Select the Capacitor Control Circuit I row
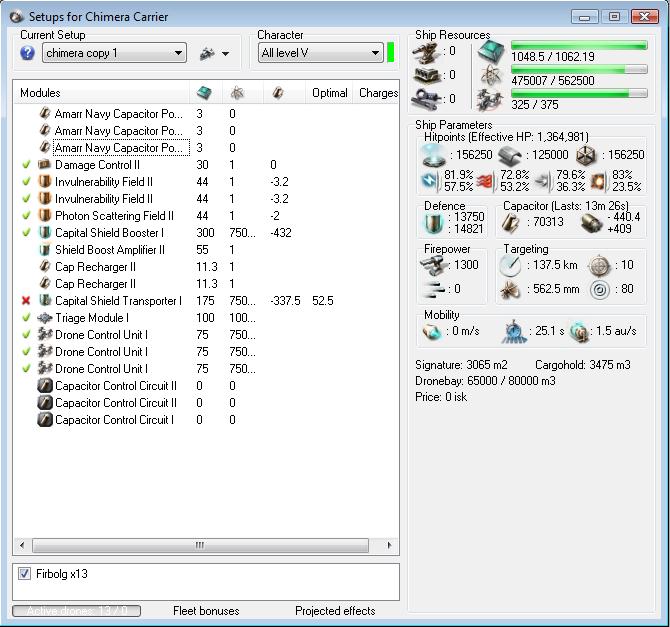The width and height of the screenshot is (670, 627). click(x=206, y=420)
